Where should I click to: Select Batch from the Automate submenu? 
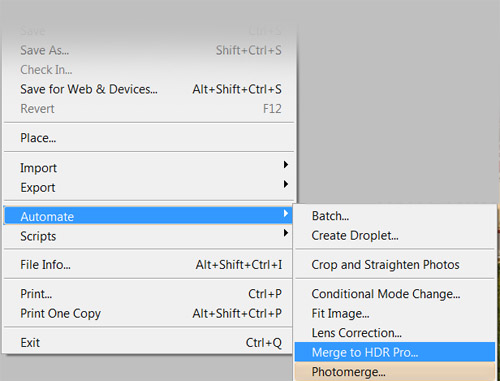pyautogui.click(x=395, y=216)
